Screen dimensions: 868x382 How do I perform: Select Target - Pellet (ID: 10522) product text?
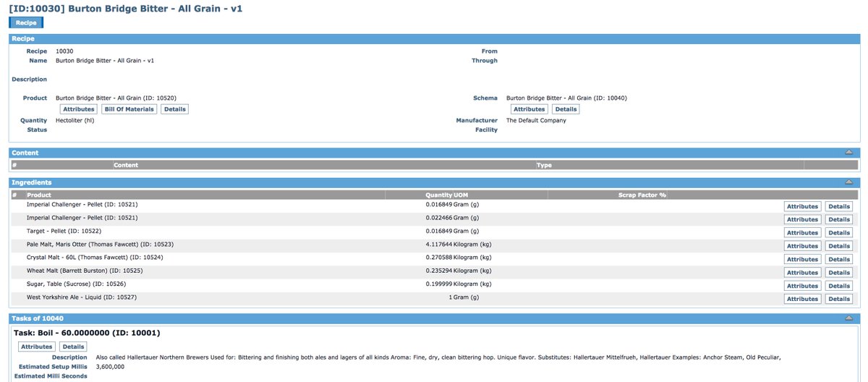click(64, 231)
